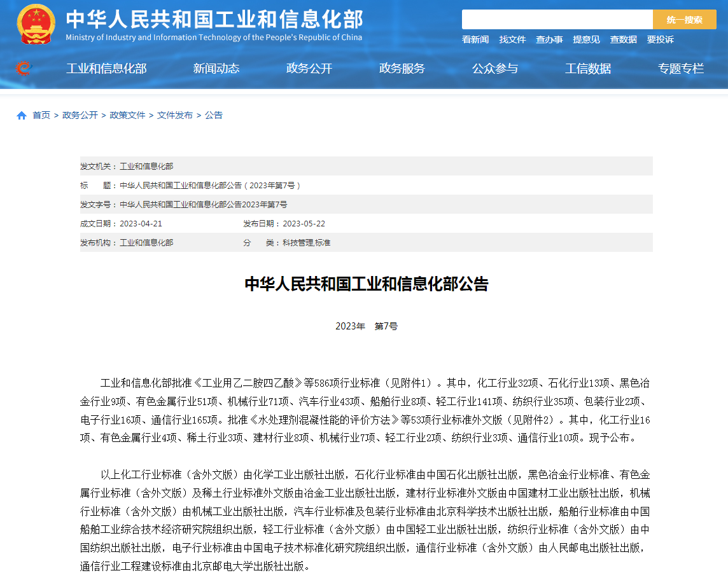The height and width of the screenshot is (580, 728).
Task: Go to 政策文件 in the breadcrumb
Action: (x=127, y=115)
